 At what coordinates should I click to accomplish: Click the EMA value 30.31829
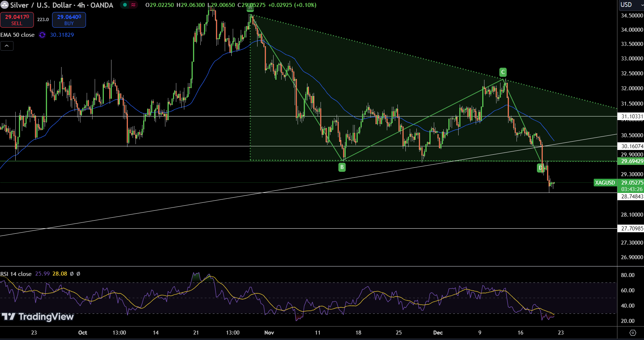[62, 35]
